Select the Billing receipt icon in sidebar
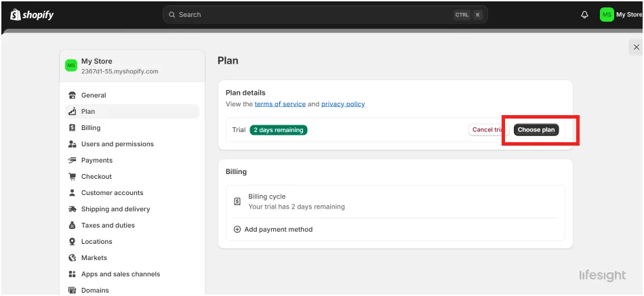644x296 pixels. coord(73,127)
